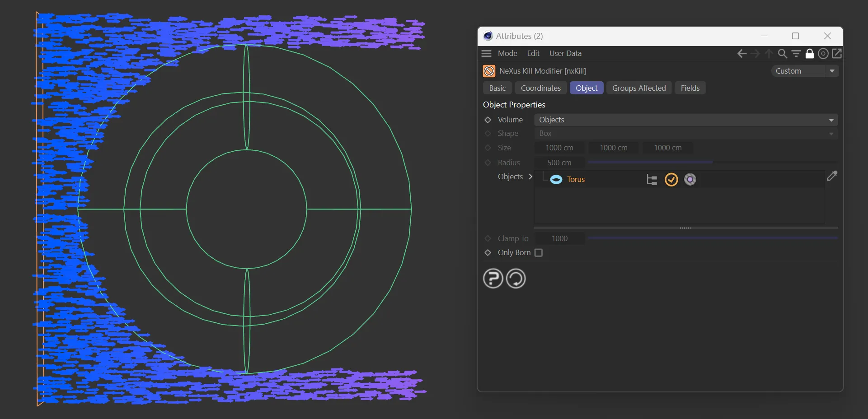Screen dimensions: 868x419
Task: Open new Attribute Manager window icon
Action: tap(837, 54)
